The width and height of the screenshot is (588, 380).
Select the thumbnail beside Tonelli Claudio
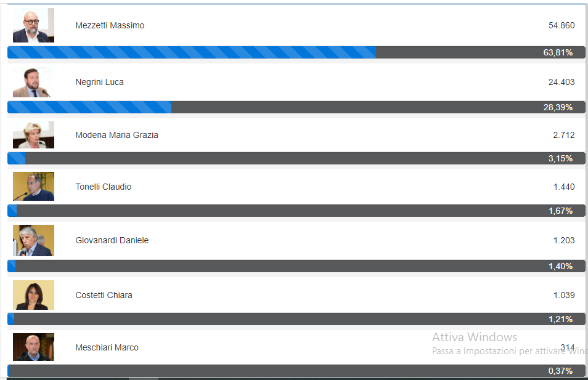(x=33, y=187)
